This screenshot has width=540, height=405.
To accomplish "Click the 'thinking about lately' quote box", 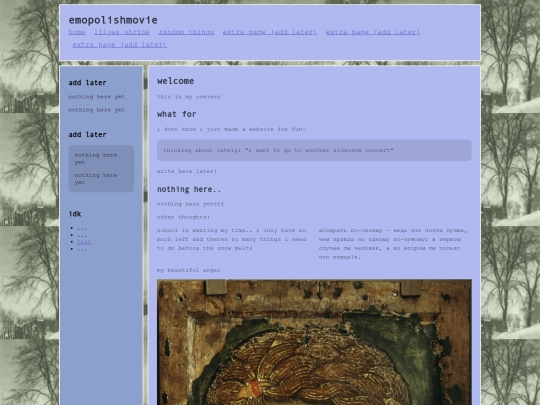I will pos(314,150).
